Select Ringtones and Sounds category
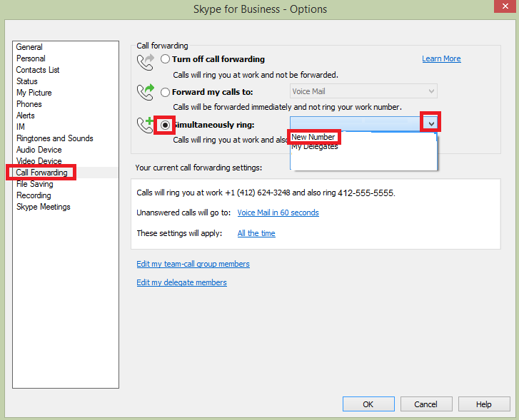This screenshot has width=519, height=420. coord(55,138)
